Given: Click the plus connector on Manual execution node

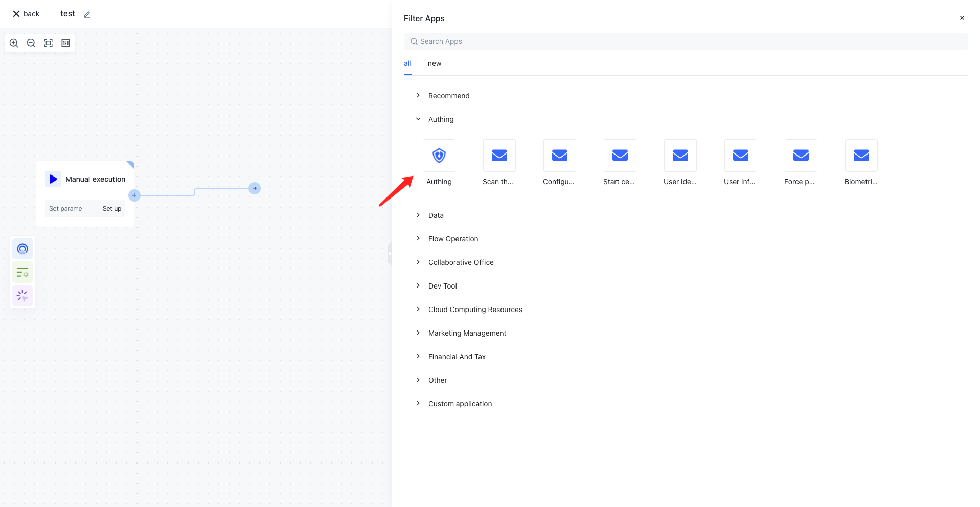Looking at the screenshot, I should (x=134, y=195).
